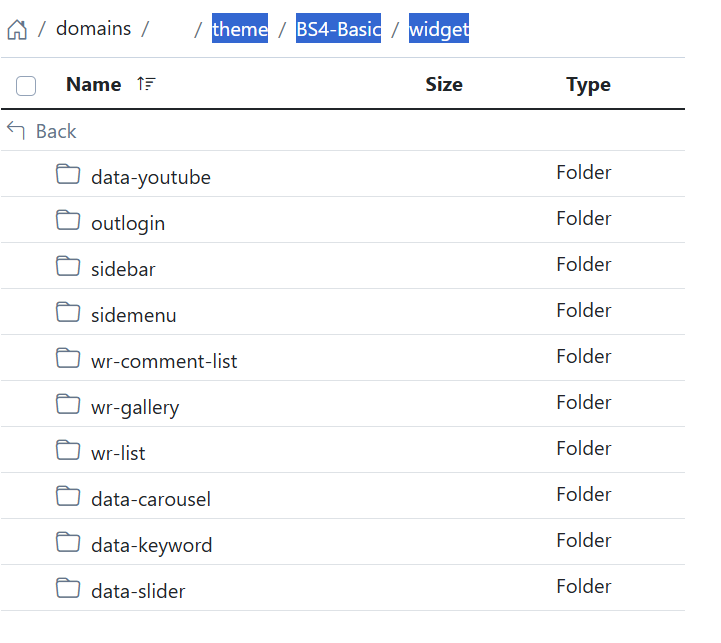Click the sidebar folder icon

coord(68,267)
